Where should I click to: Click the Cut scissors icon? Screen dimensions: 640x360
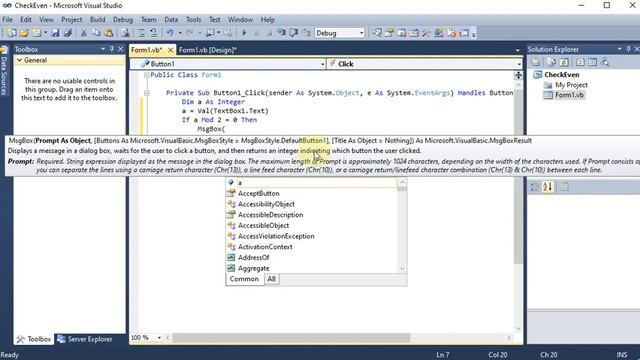click(84, 33)
